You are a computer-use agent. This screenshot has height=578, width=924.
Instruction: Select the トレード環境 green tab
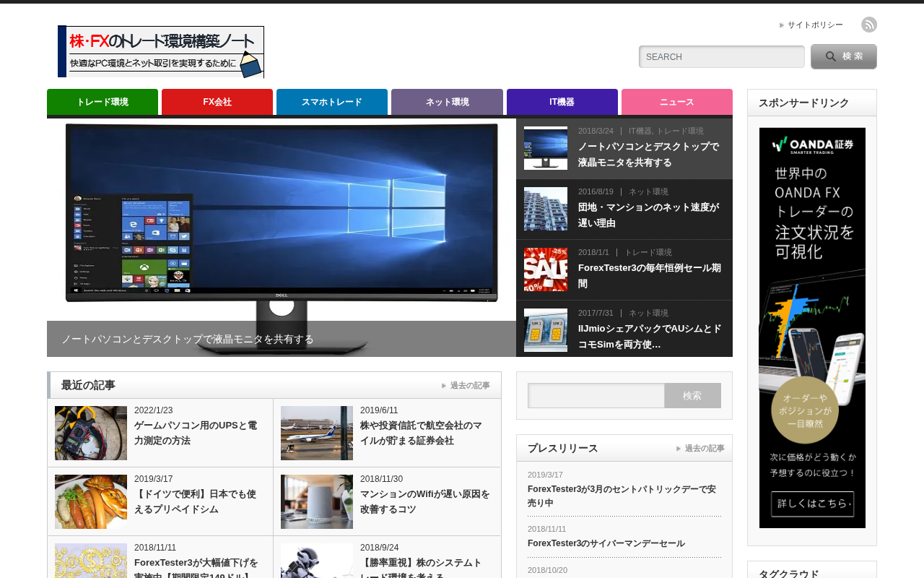coord(103,102)
